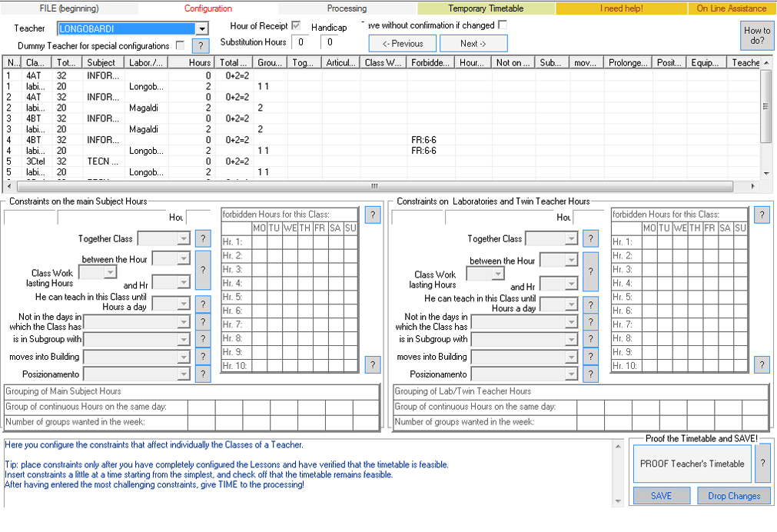Open Laboratories Together Class dropdown
Screen dimensions: 777x532
click(x=571, y=239)
